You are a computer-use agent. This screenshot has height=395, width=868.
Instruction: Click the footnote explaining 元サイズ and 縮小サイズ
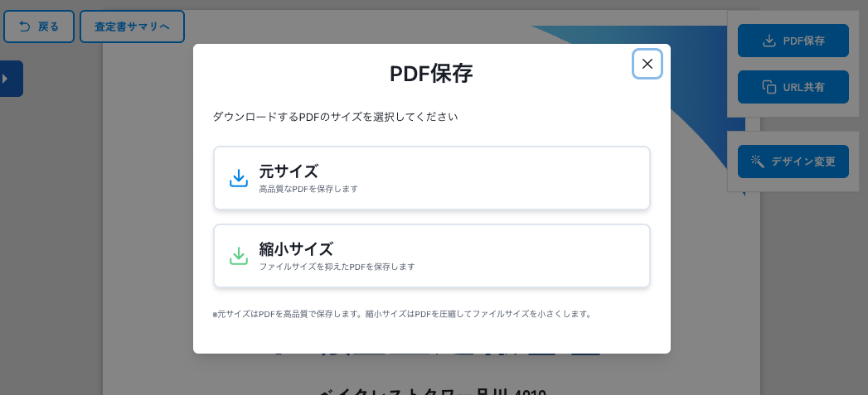click(402, 314)
